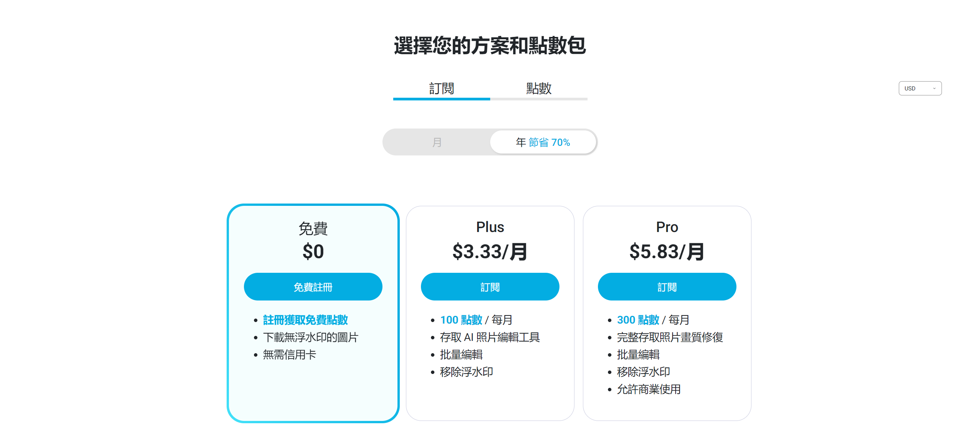Open the USD currency dropdown
980x434 pixels.
(919, 88)
